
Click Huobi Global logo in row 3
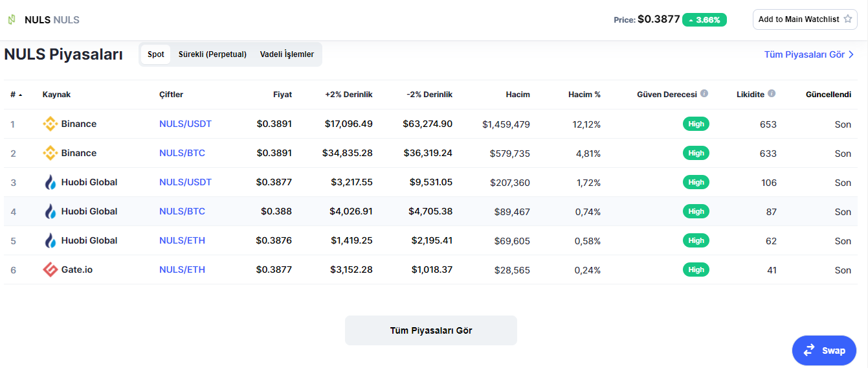[x=50, y=182]
